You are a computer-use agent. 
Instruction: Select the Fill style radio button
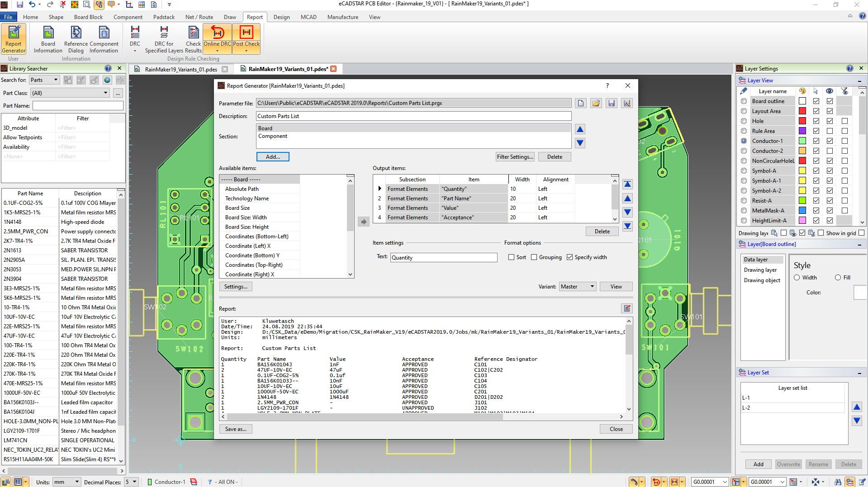838,278
